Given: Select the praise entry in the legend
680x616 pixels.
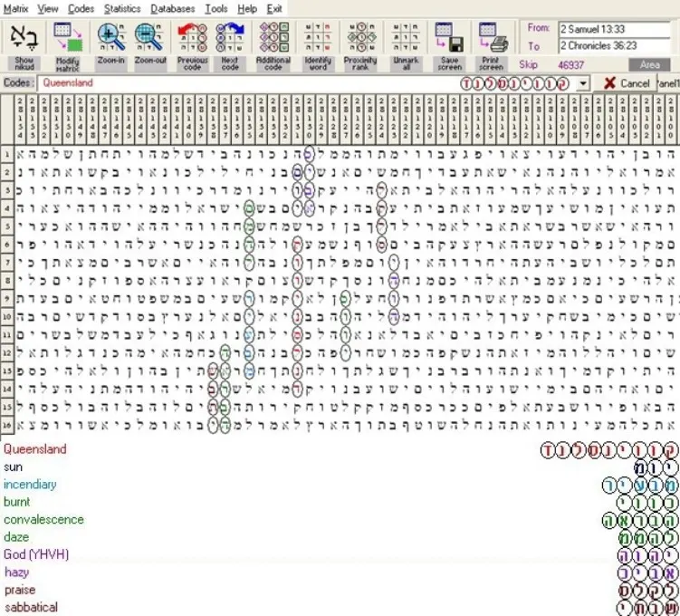Looking at the screenshot, I should [x=20, y=590].
